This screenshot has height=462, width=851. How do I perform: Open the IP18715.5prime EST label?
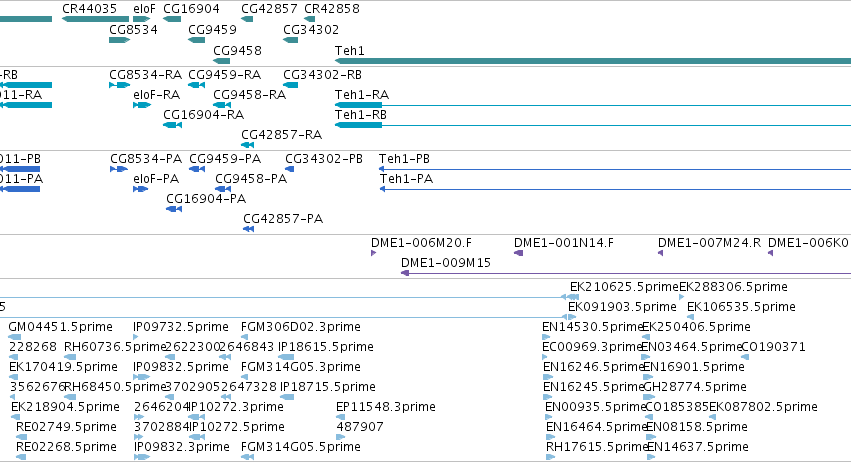tap(328, 387)
